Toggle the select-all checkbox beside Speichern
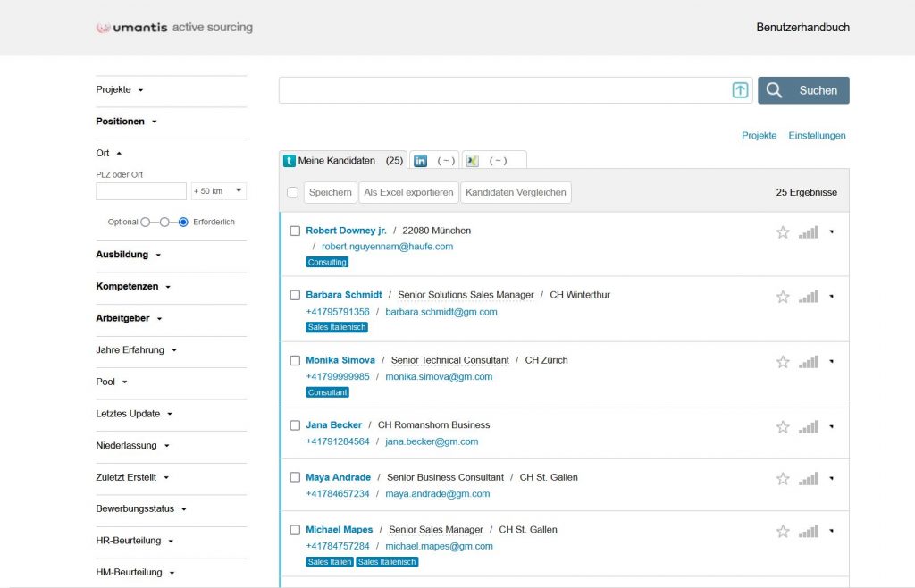This screenshot has width=915, height=588. 292,192
